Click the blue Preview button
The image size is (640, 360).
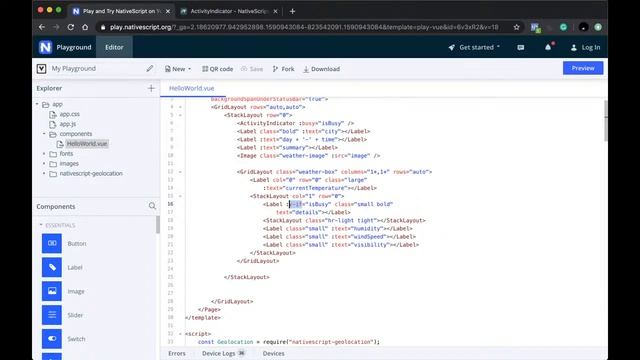(583, 68)
